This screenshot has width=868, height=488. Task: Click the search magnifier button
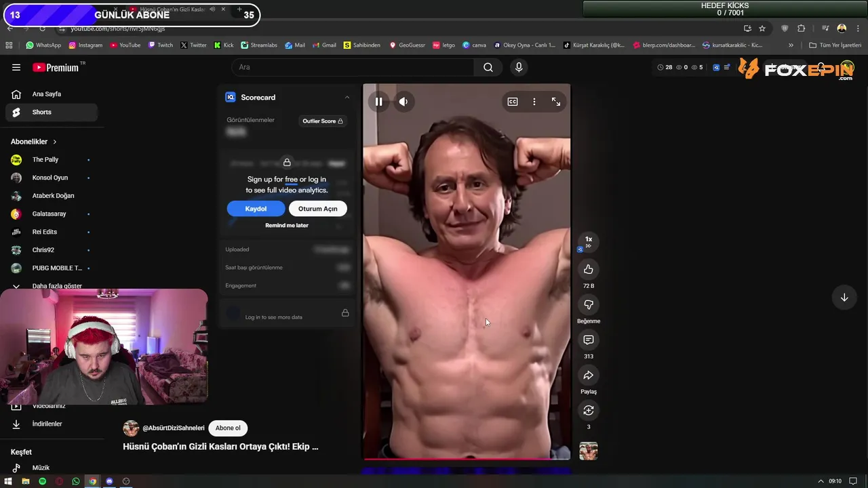[x=488, y=67]
